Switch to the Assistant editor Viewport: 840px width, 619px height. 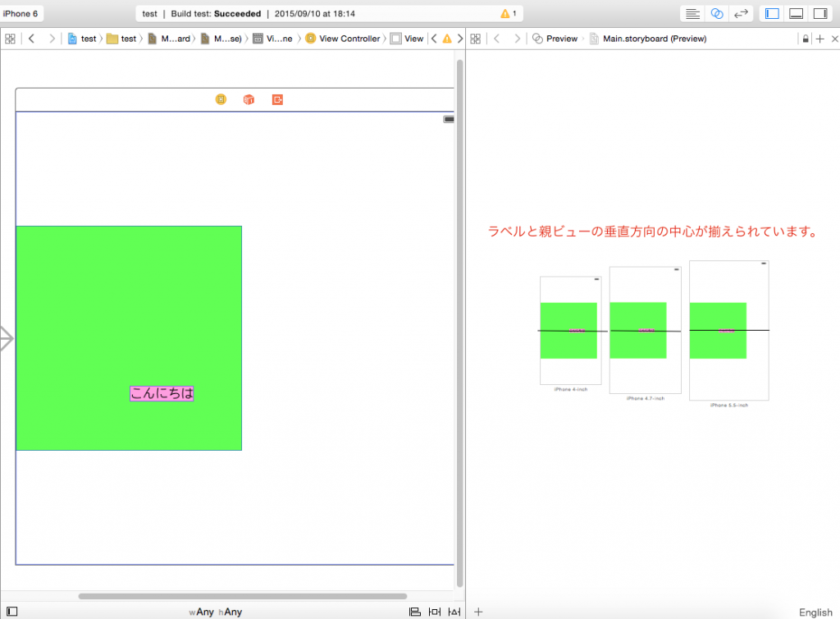(717, 14)
